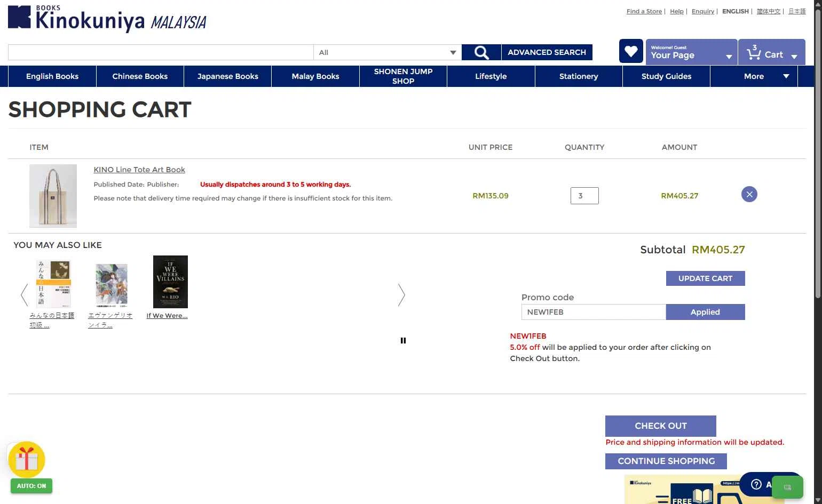
Task: Click the scrollbar down arrow
Action: 818,500
